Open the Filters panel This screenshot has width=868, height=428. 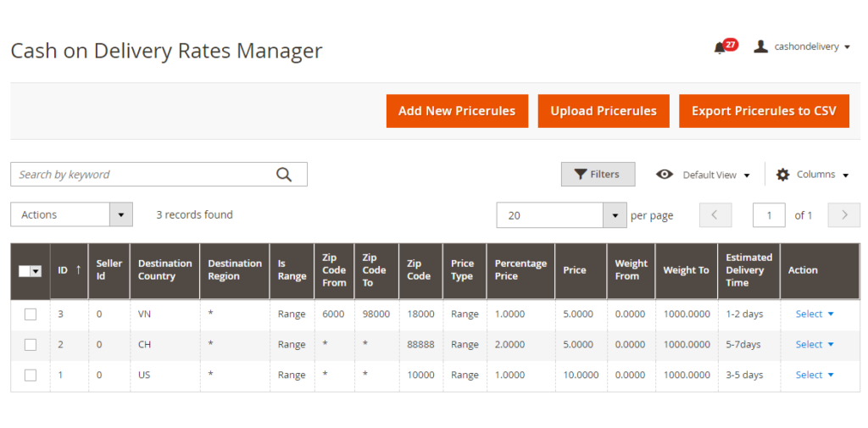click(598, 175)
